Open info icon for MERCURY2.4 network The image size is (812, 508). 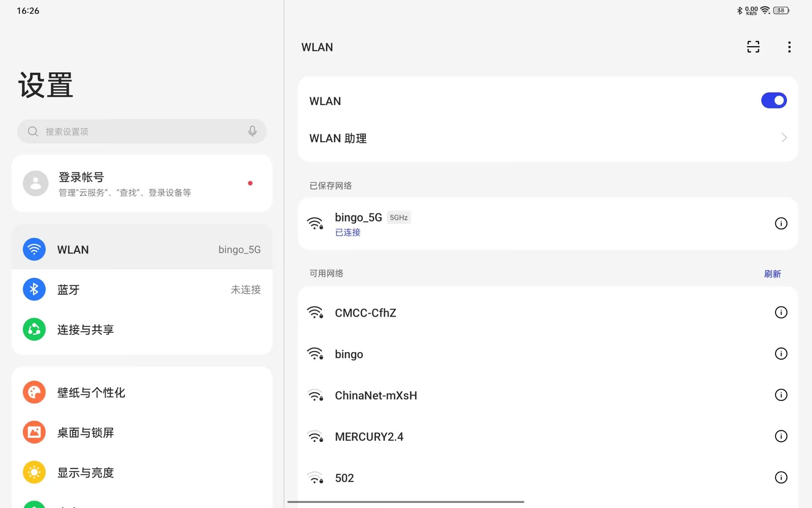[x=781, y=436]
